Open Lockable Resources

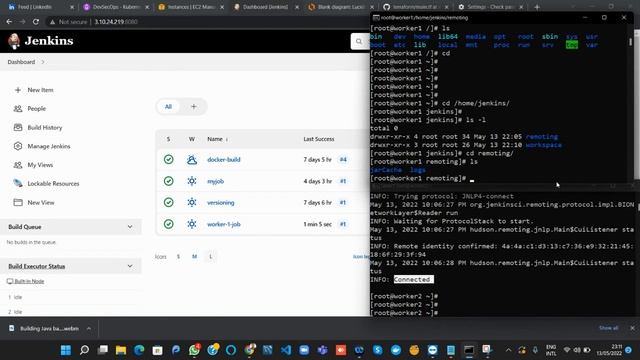pyautogui.click(x=53, y=184)
